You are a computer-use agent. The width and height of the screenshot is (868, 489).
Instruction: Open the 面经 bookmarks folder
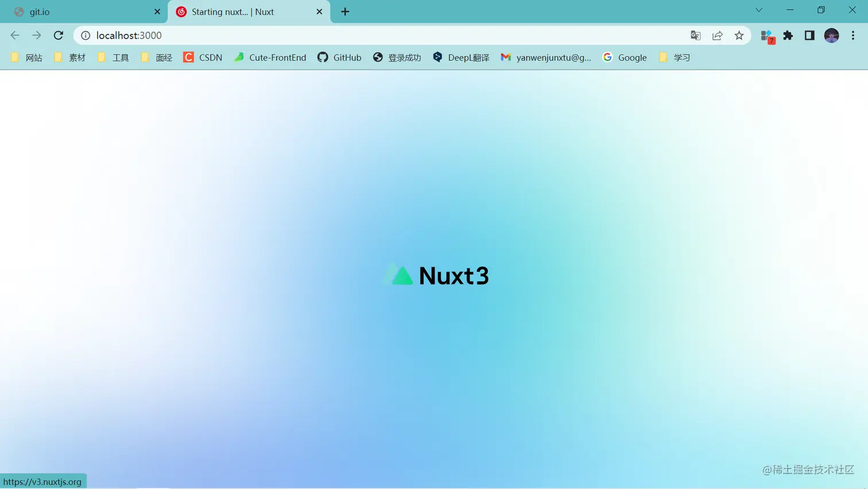point(156,57)
